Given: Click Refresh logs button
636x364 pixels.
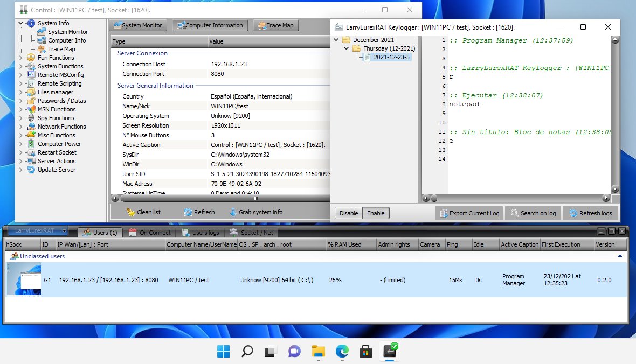Looking at the screenshot, I should 591,213.
